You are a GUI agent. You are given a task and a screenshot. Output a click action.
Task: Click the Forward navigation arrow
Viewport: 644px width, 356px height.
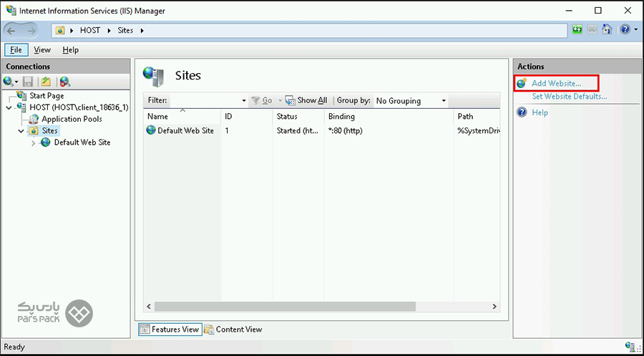tap(31, 30)
